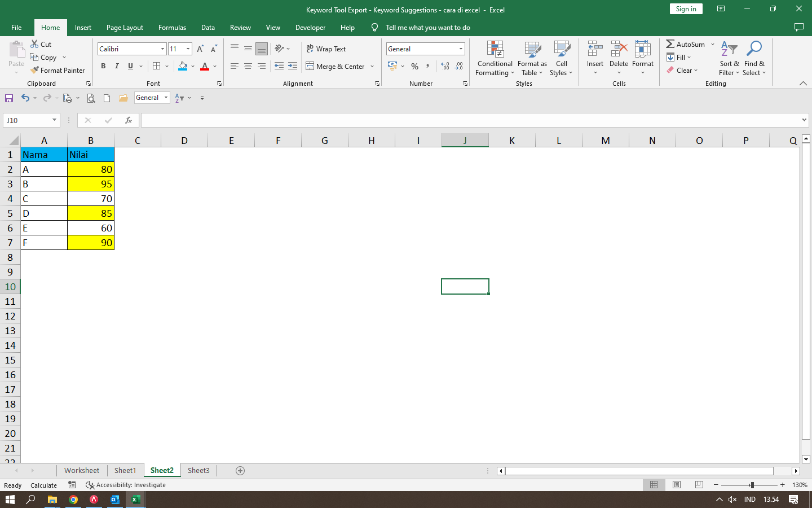812x508 pixels.
Task: Switch to Page Break Preview icon
Action: tap(699, 485)
